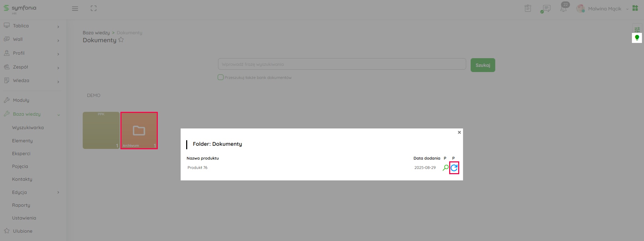Open the hamburger menu in the header
Viewport: 644px width, 241px height.
coord(75,9)
